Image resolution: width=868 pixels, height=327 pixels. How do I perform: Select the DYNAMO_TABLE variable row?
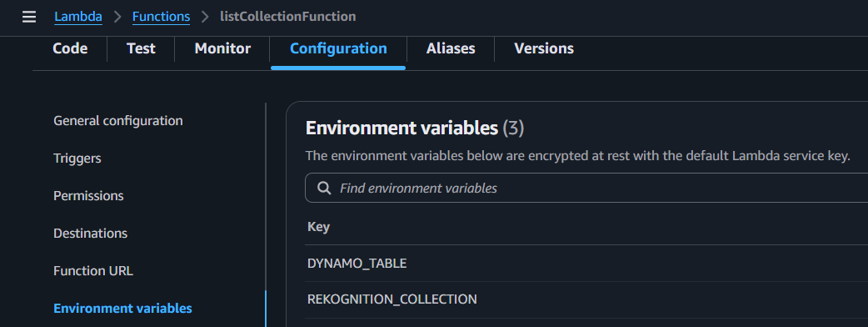click(x=586, y=264)
